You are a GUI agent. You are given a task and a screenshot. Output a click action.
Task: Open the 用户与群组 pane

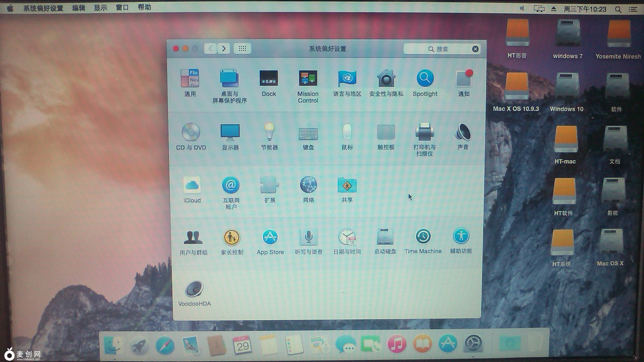[x=193, y=238]
